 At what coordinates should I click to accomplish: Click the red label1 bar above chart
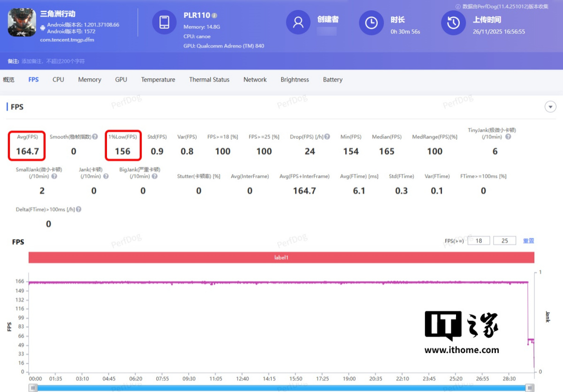281,257
